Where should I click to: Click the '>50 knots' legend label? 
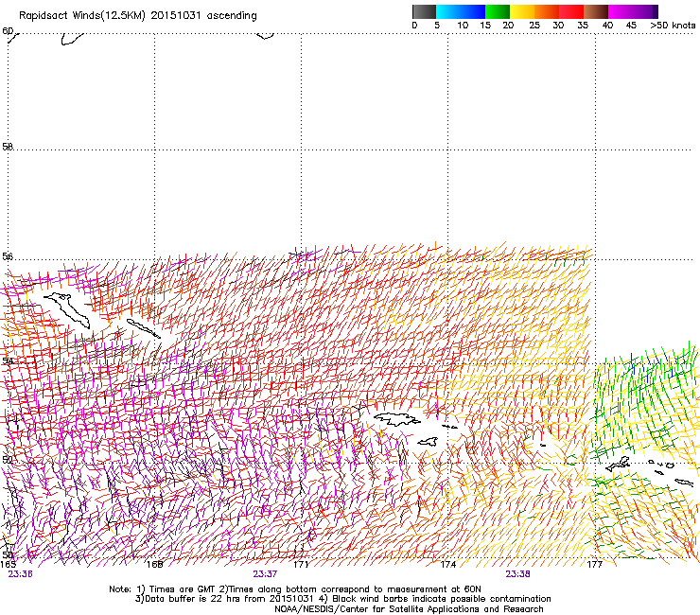673,26
